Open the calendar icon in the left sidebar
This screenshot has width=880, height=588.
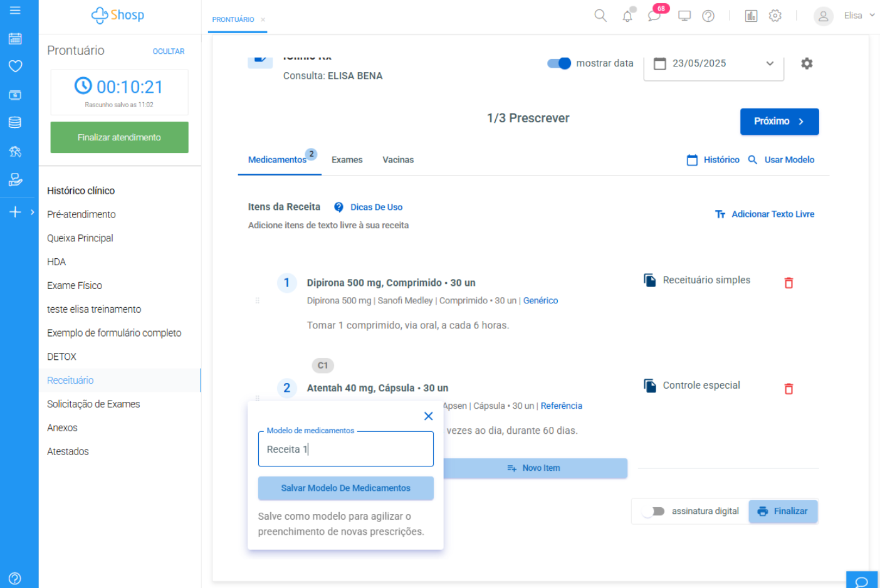point(15,39)
